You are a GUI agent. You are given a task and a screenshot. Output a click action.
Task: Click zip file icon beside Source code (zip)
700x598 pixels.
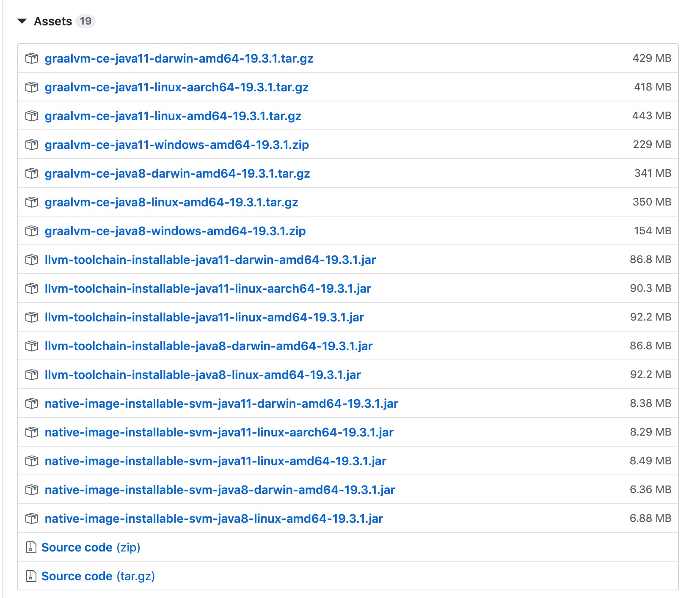coord(31,547)
